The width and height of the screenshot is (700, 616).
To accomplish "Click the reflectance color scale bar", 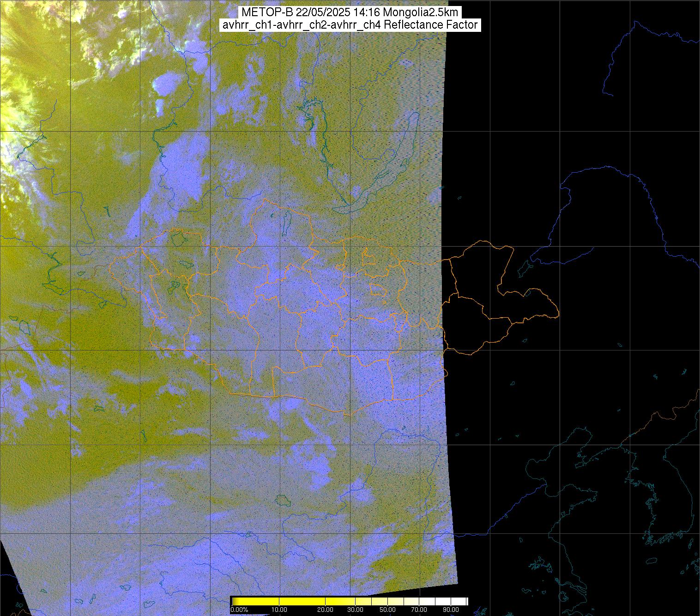I will coord(350,601).
